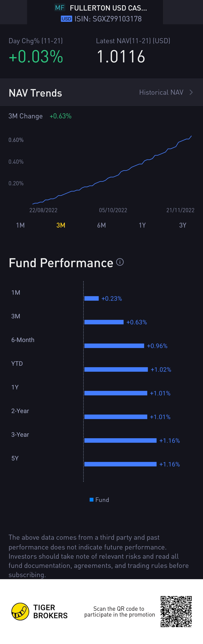Click the 5Y performance bar

click(120, 464)
